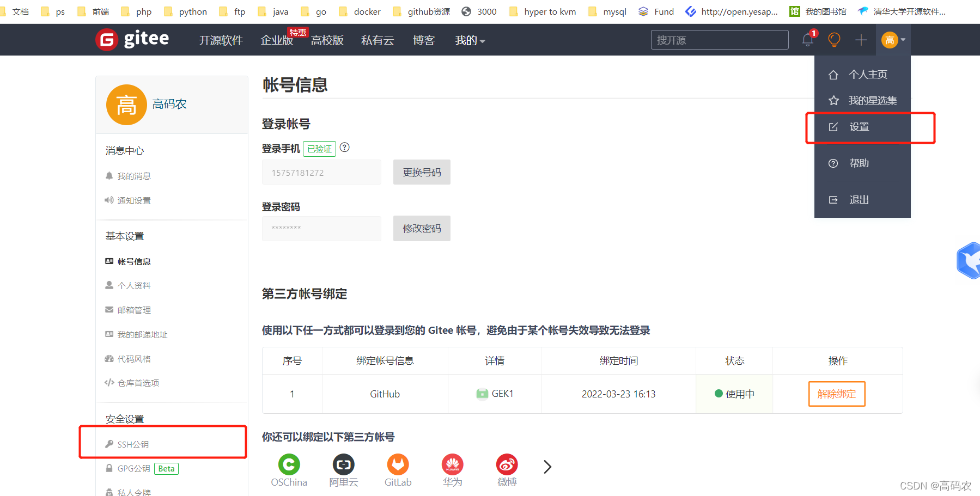Click the 更换号码 button
Image resolution: width=980 pixels, height=496 pixels.
(422, 172)
